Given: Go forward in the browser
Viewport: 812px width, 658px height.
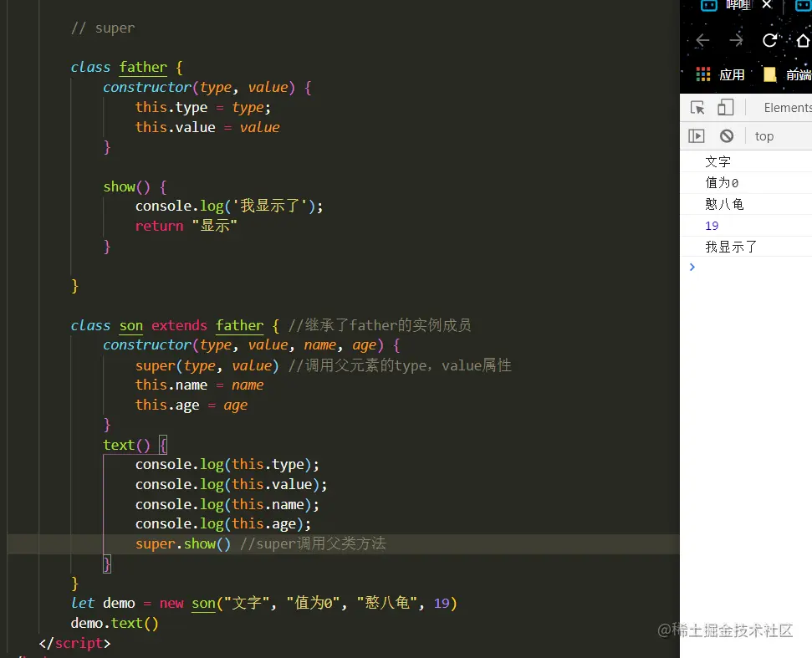Looking at the screenshot, I should click(x=736, y=40).
